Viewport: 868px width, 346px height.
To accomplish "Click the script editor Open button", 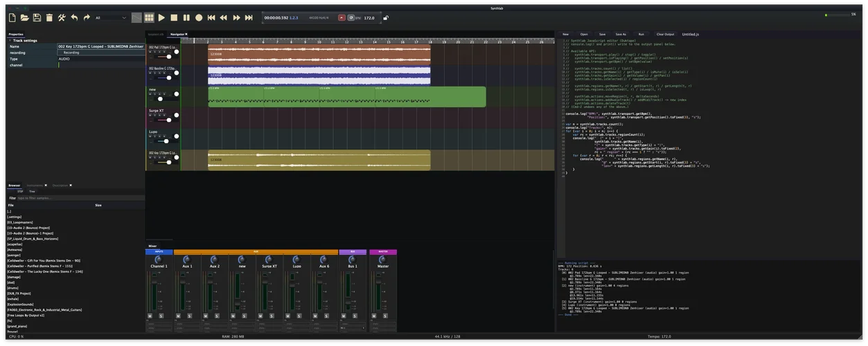I will pyautogui.click(x=584, y=34).
